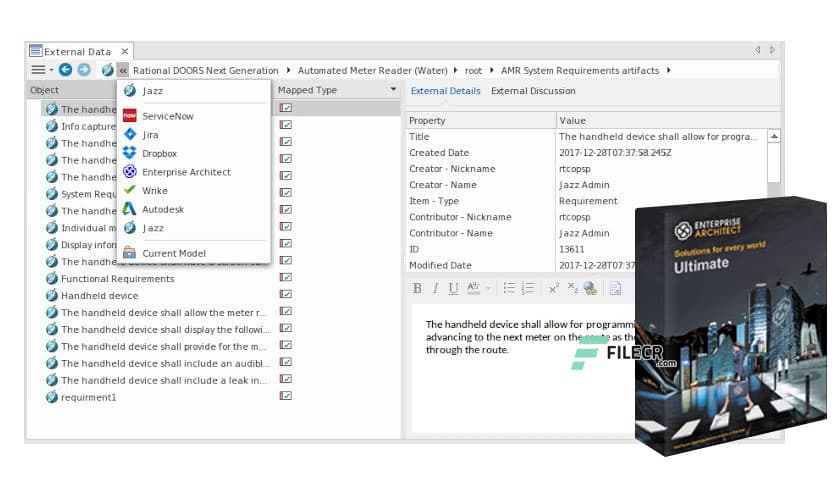Click the hyperlink globe icon in notes toolbar
The image size is (836, 484).
pos(590,288)
